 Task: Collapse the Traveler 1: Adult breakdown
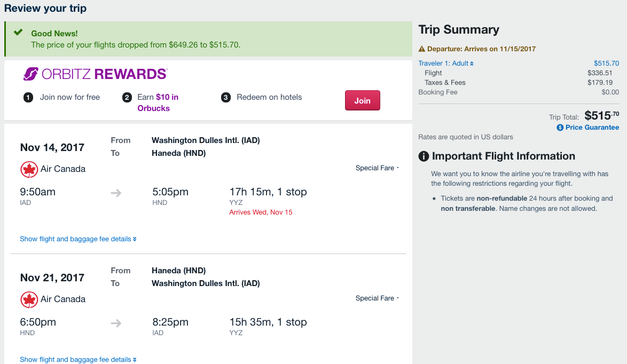[x=446, y=64]
